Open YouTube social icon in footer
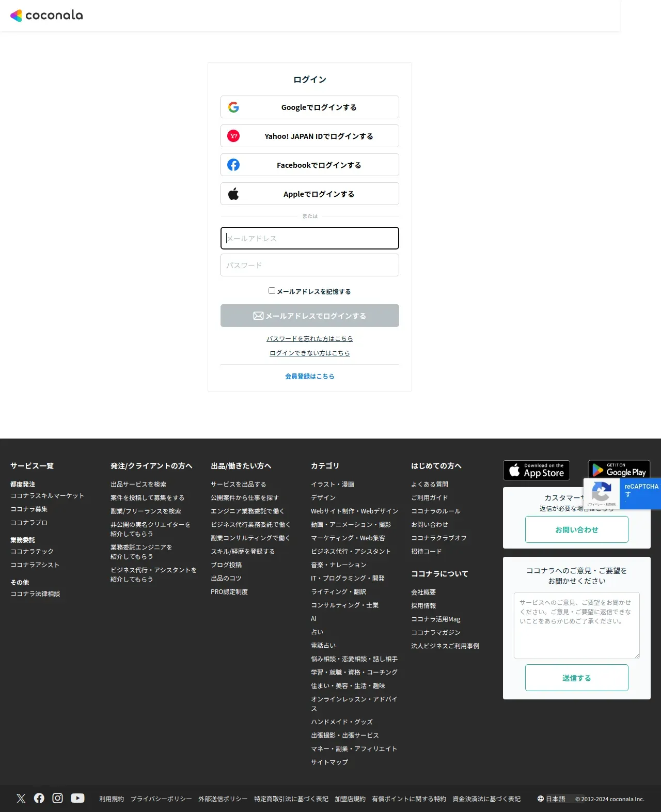Screen dimensions: 661x812 click(77, 798)
